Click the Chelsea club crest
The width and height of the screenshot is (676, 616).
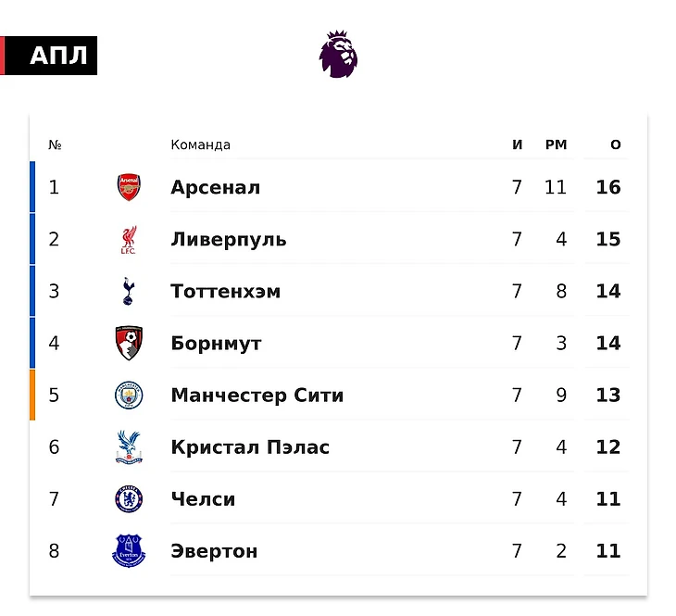[129, 499]
